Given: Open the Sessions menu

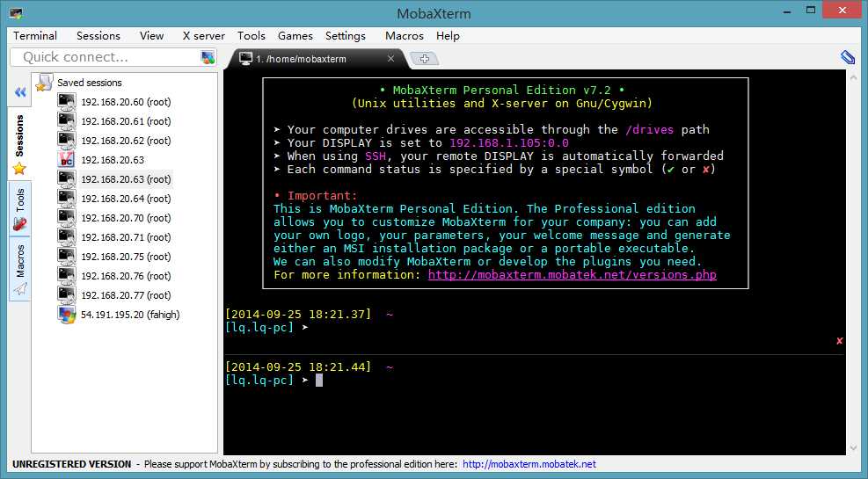Looking at the screenshot, I should click(98, 36).
